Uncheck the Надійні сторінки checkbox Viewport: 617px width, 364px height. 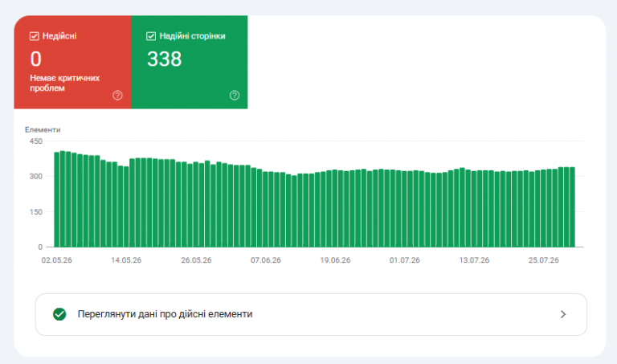(x=151, y=36)
